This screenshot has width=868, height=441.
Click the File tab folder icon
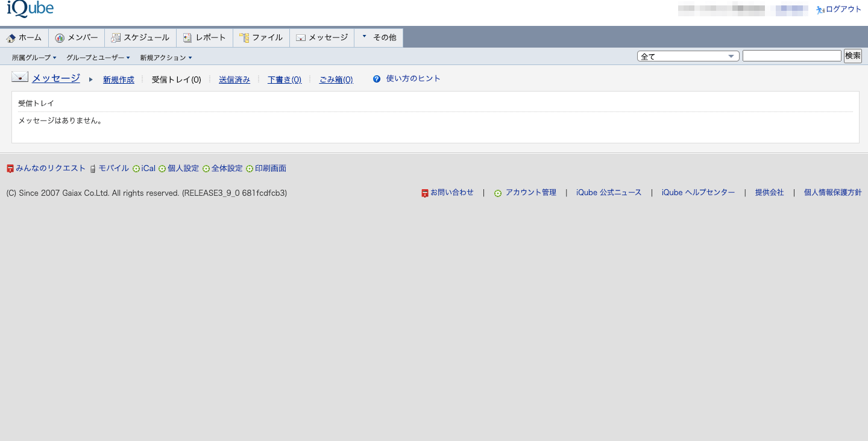(x=244, y=38)
